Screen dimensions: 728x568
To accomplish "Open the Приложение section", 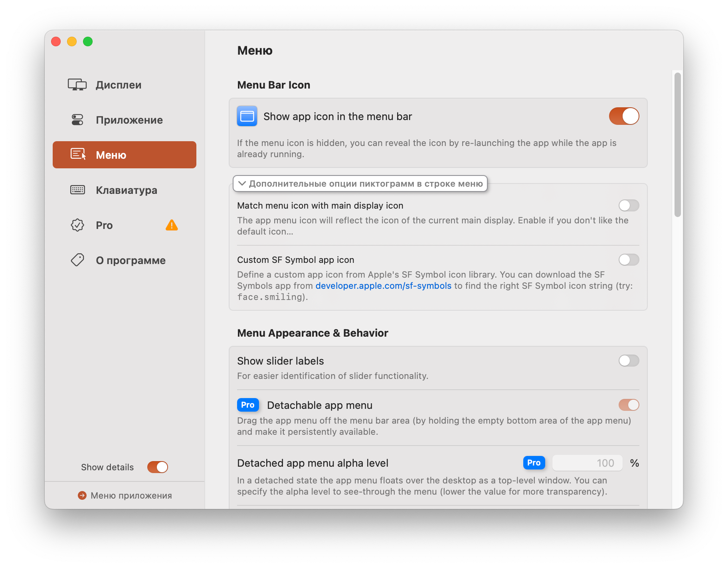I will pos(125,120).
